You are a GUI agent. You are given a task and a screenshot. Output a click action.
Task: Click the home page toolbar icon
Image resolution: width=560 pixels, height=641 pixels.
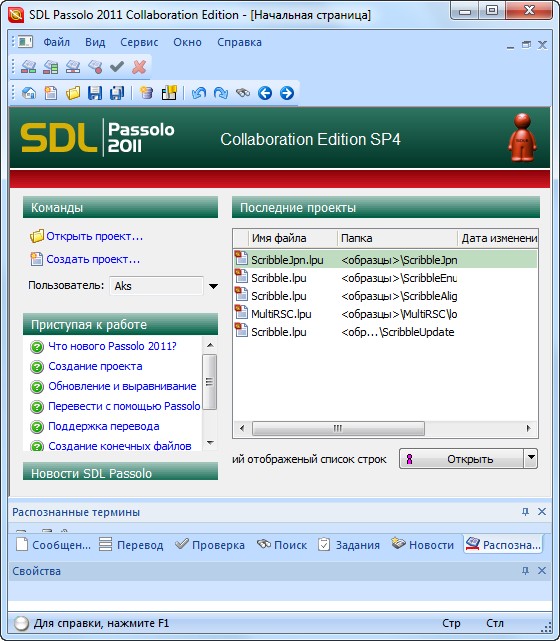[x=29, y=93]
